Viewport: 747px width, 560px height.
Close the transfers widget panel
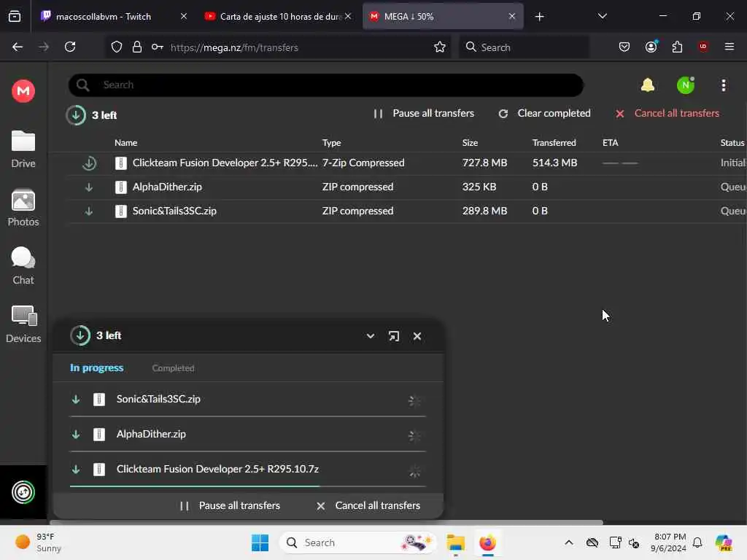417,336
